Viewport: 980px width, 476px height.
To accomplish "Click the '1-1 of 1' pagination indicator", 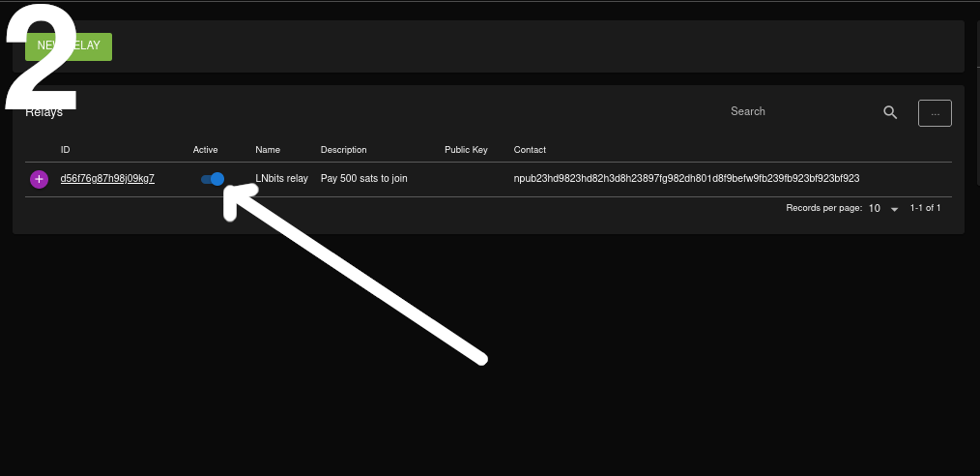I will pyautogui.click(x=925, y=208).
